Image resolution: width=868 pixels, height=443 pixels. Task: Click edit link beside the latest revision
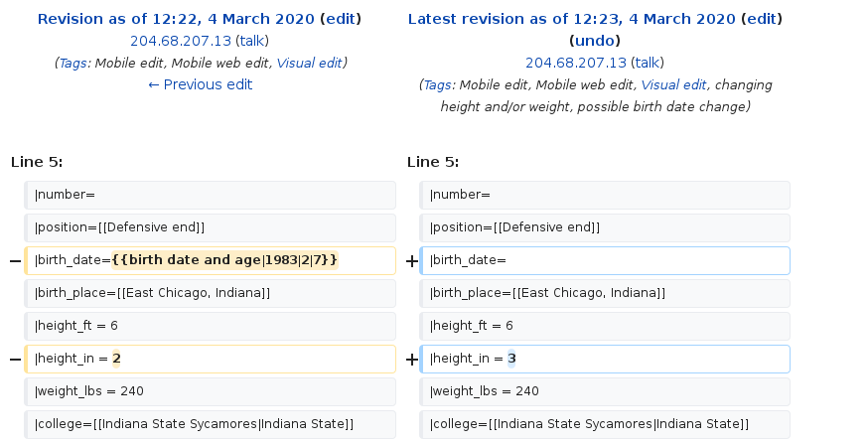tap(762, 19)
